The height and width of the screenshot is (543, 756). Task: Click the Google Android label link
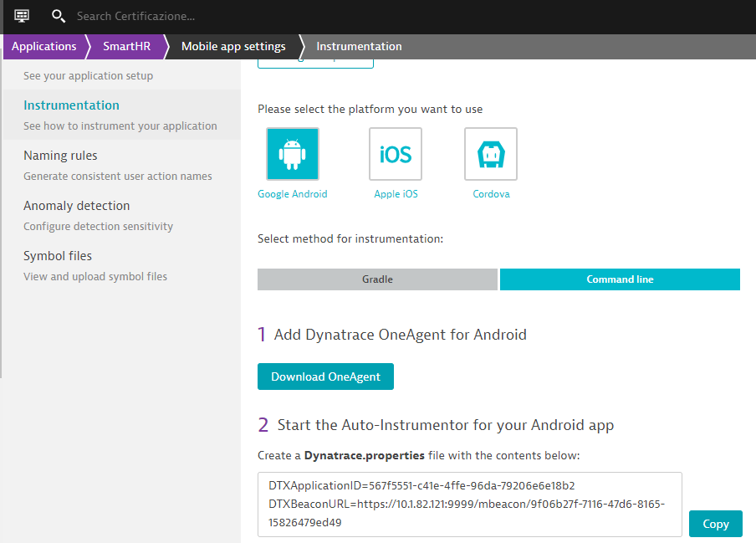pyautogui.click(x=292, y=194)
